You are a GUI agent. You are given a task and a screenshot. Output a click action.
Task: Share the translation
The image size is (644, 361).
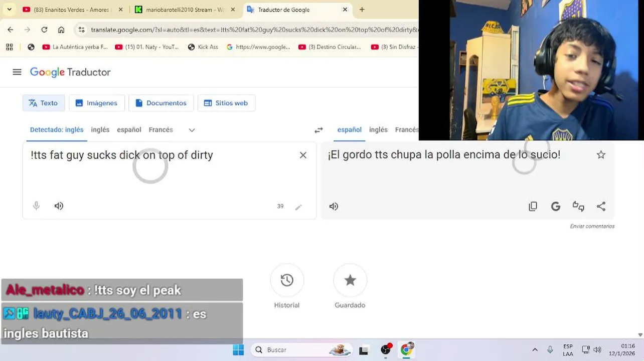(x=601, y=207)
